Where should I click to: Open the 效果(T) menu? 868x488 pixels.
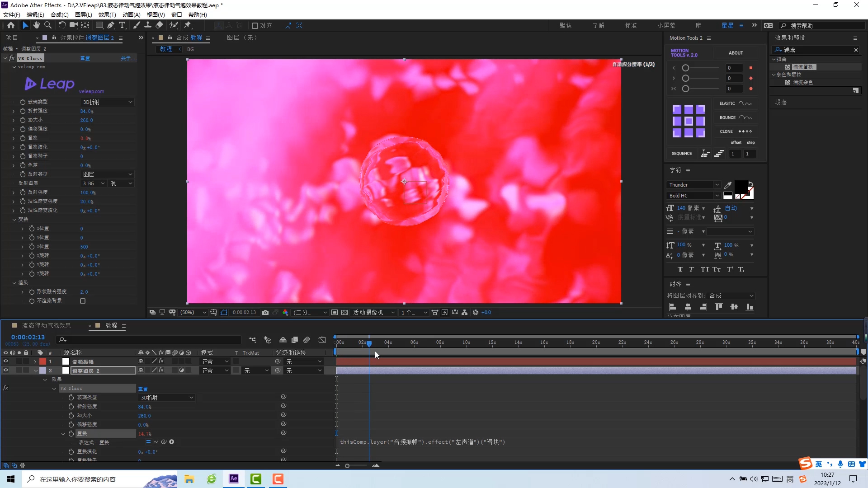(107, 14)
